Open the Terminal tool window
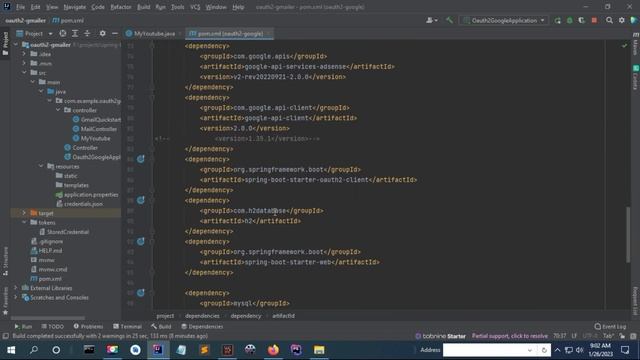 tap(127, 327)
